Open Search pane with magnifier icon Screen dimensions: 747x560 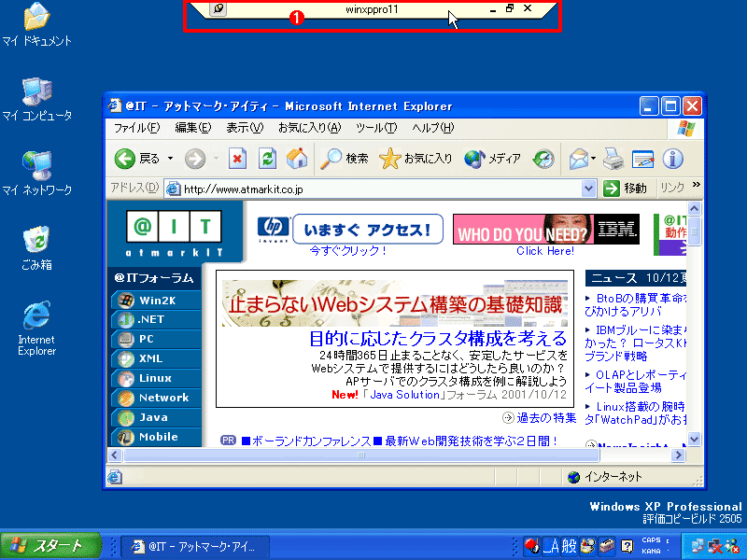[x=331, y=159]
